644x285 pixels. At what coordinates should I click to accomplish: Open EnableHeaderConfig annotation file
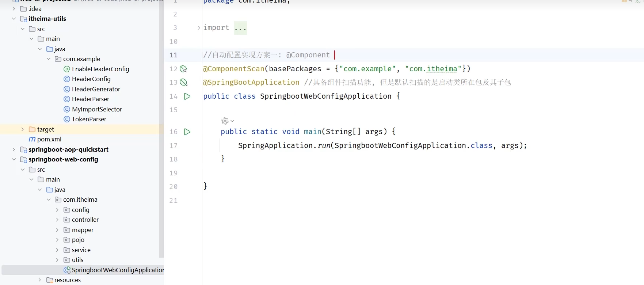point(100,69)
